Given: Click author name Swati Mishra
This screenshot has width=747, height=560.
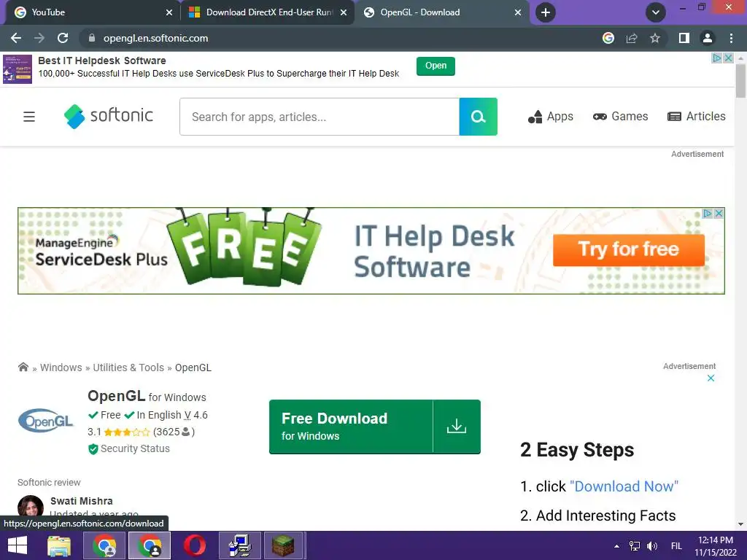Looking at the screenshot, I should point(82,501).
